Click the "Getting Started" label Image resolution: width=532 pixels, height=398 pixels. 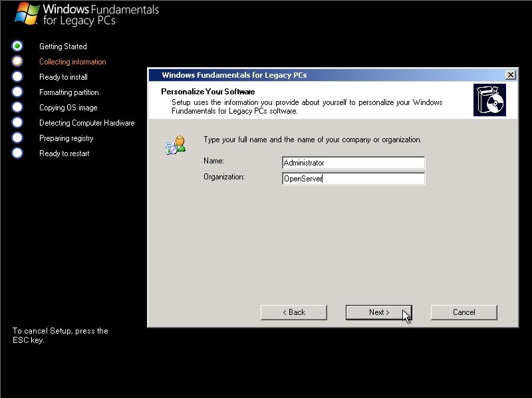pyautogui.click(x=63, y=47)
